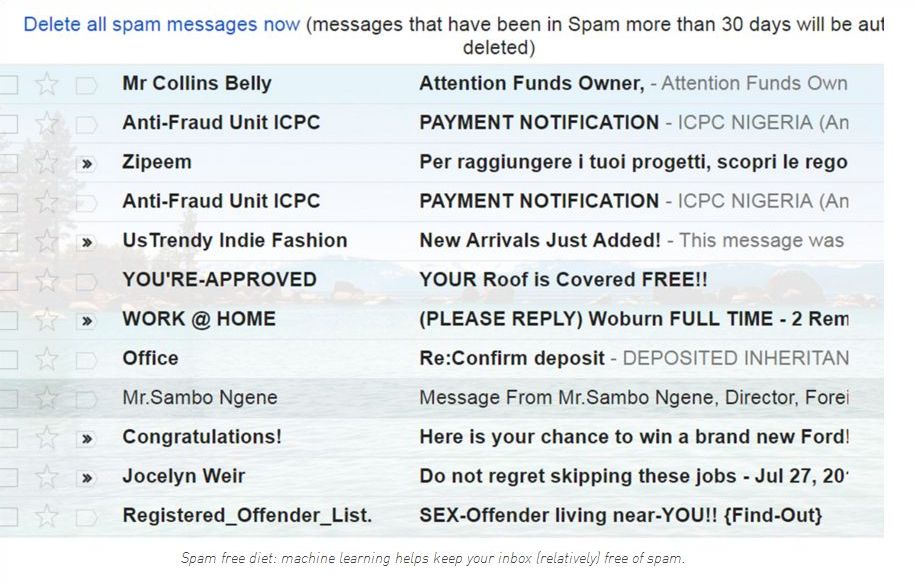
Task: Tick checkbox for Mr Collins Belly email
Action: tap(8, 85)
